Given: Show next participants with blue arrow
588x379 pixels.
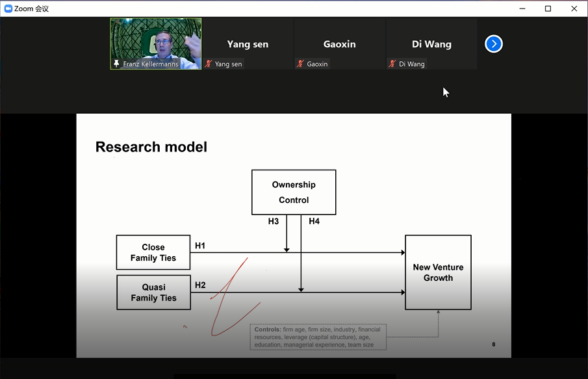Looking at the screenshot, I should tap(494, 44).
